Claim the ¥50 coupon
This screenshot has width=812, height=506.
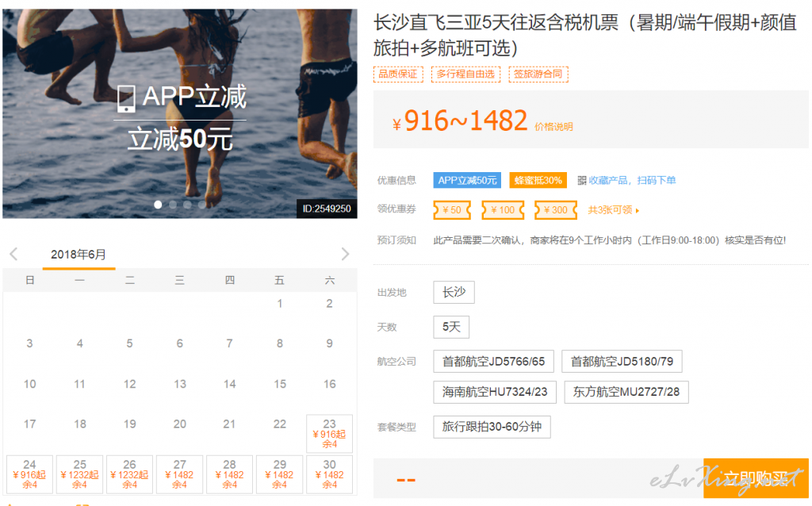point(452,209)
